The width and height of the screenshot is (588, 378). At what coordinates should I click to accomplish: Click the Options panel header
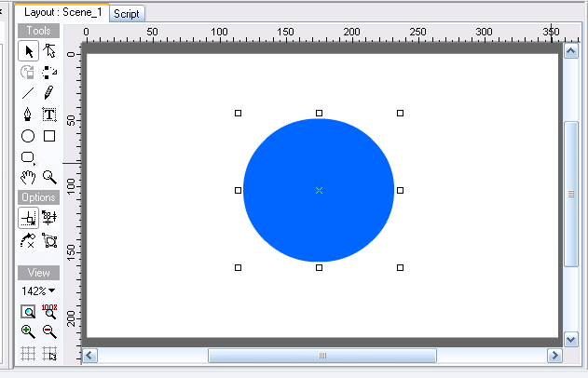coord(38,197)
